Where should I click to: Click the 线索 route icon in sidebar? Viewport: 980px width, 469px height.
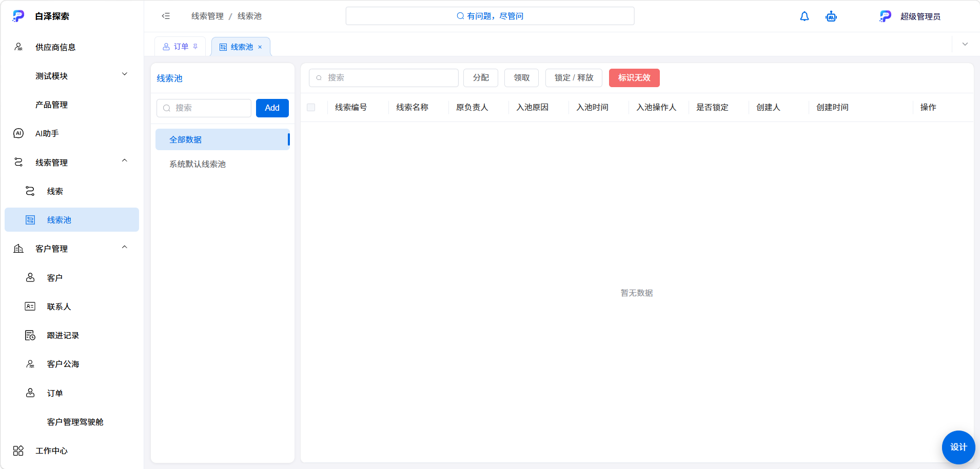point(30,191)
